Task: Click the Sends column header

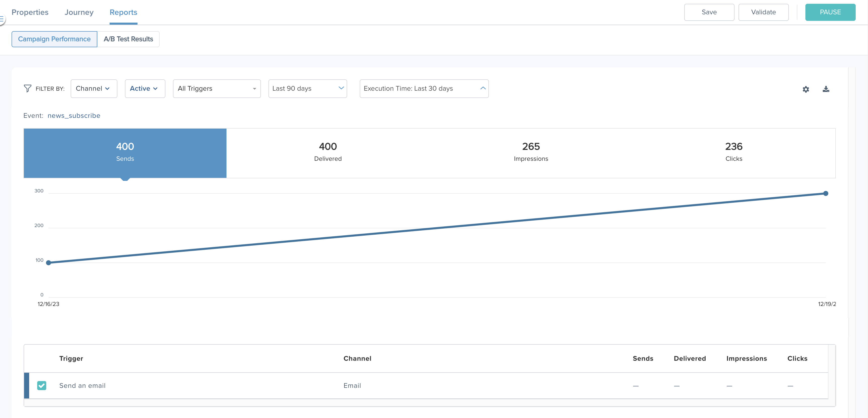Action: click(x=643, y=358)
